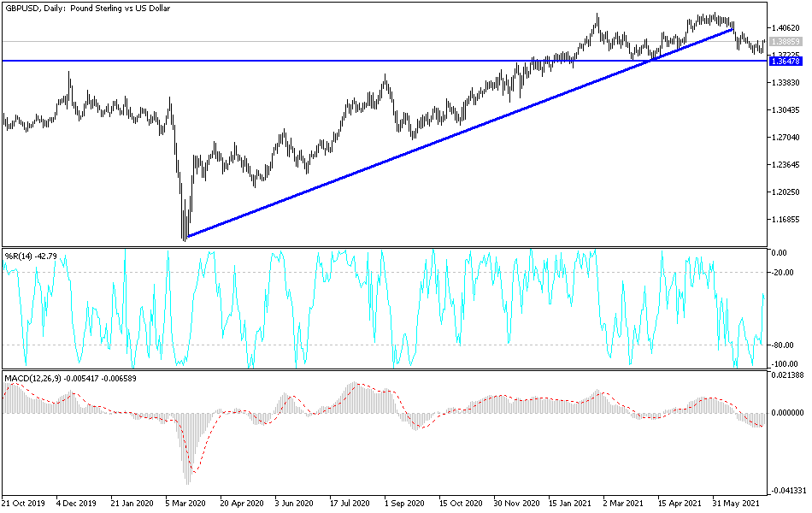Select the -80.00 oversold level label
This screenshot has height=513, width=812.
[780, 345]
